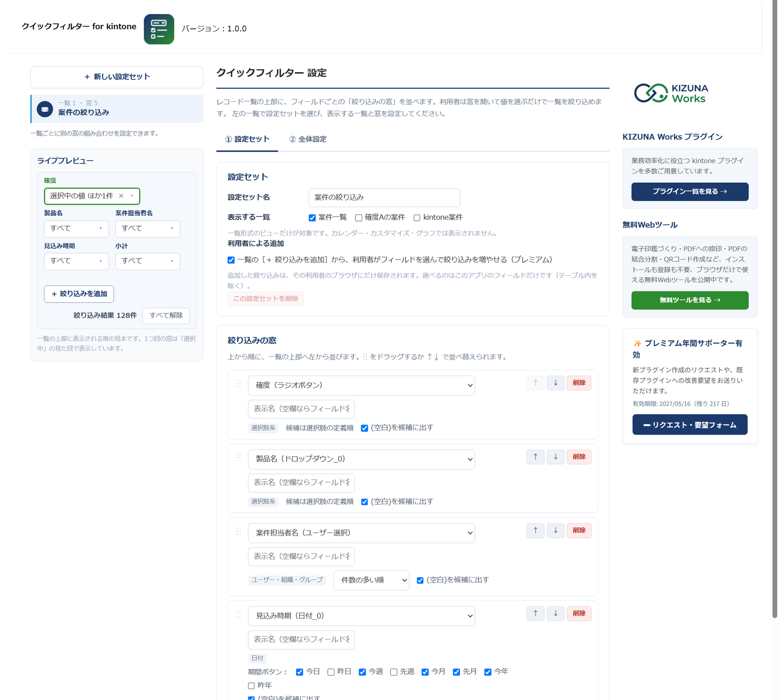
Task: Click the 設定セット名 input field
Action: (x=384, y=198)
